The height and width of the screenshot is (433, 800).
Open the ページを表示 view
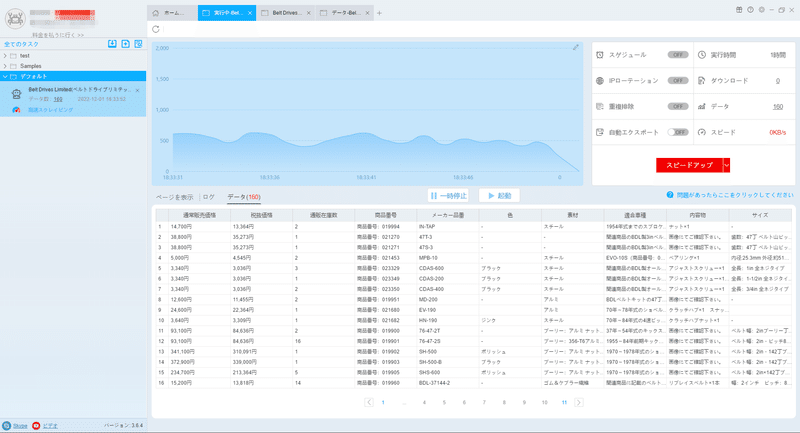(x=174, y=197)
